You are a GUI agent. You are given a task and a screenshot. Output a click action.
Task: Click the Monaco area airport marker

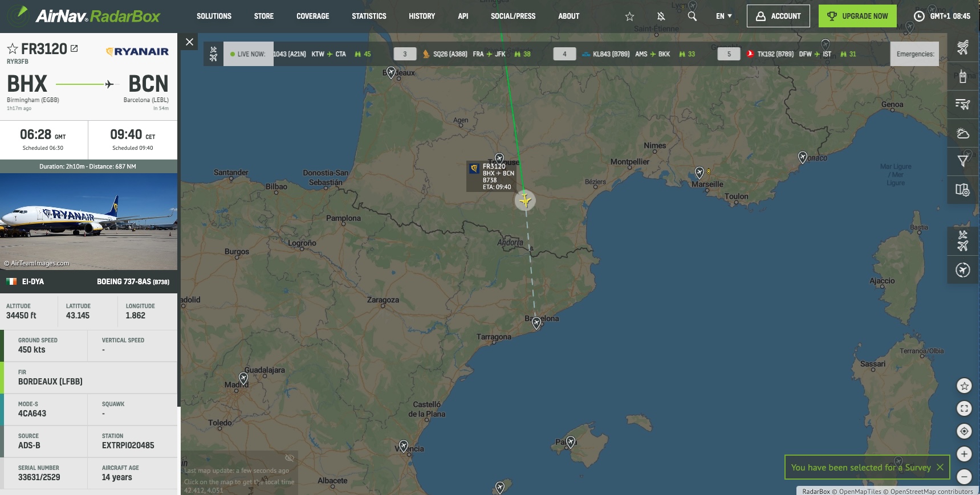(x=803, y=157)
